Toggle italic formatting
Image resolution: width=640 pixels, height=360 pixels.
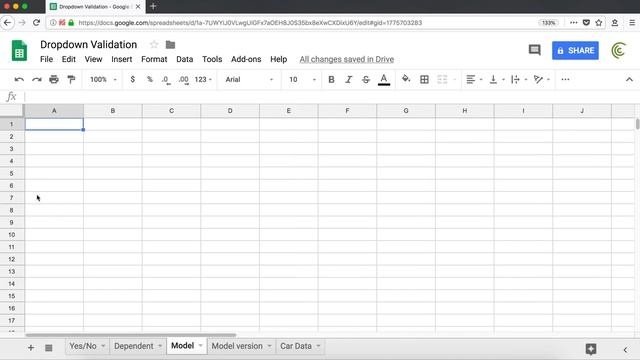tap(349, 80)
